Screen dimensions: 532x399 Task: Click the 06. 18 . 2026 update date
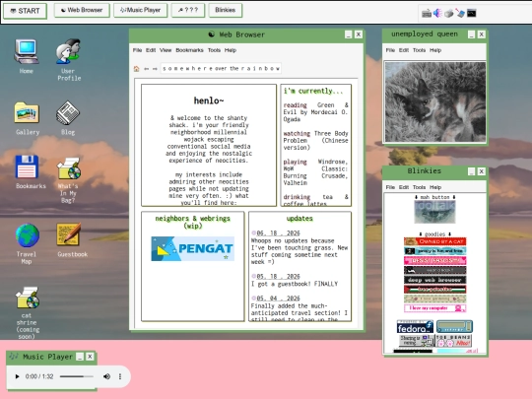[278, 233]
